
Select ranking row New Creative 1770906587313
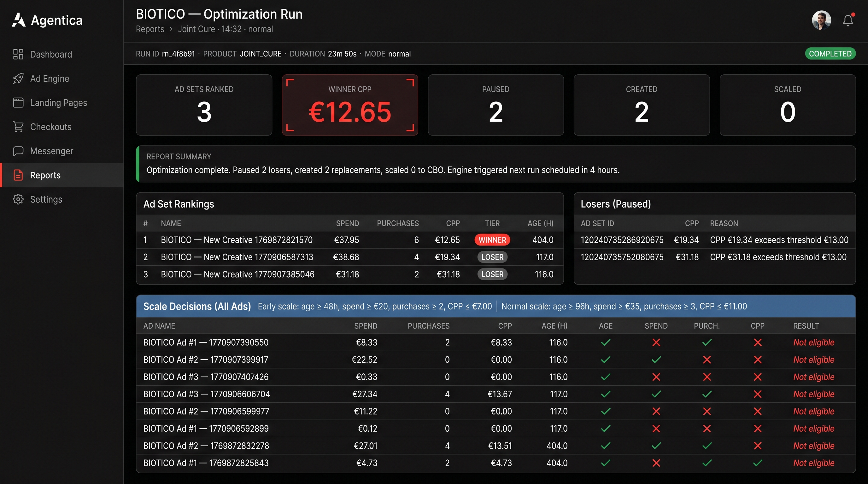click(x=350, y=257)
